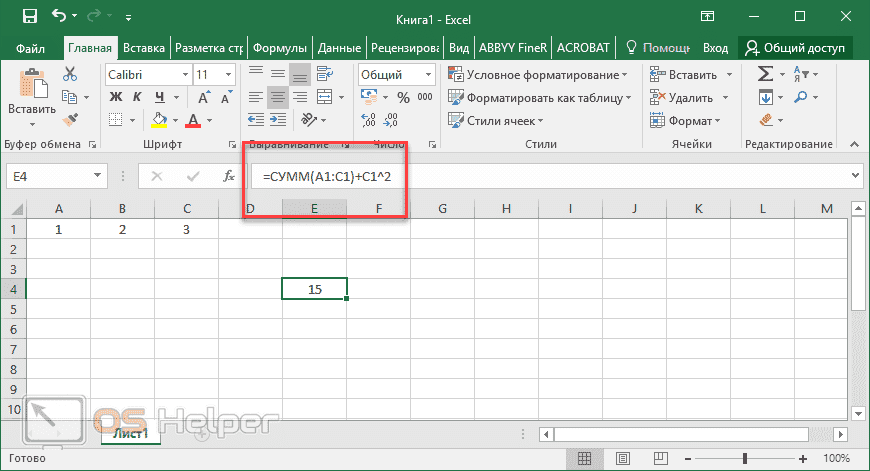Click the Вход sign-in link
The height and width of the screenshot is (471, 870).
[x=715, y=48]
